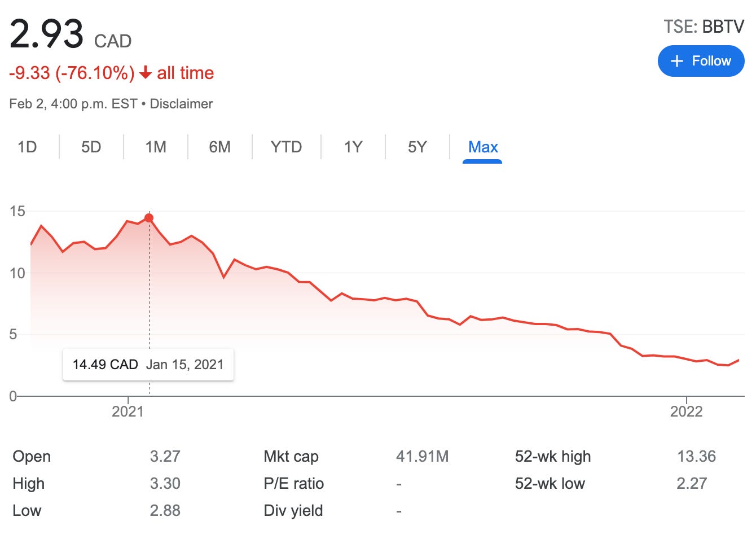Select the Max time range
This screenshot has width=756, height=543.
pos(482,147)
